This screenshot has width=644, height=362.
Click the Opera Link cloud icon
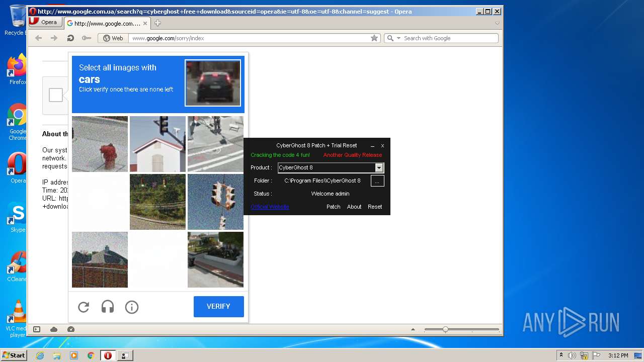[54, 329]
